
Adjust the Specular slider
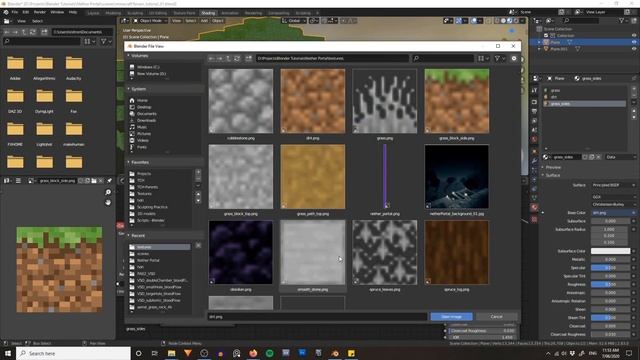(x=610, y=268)
